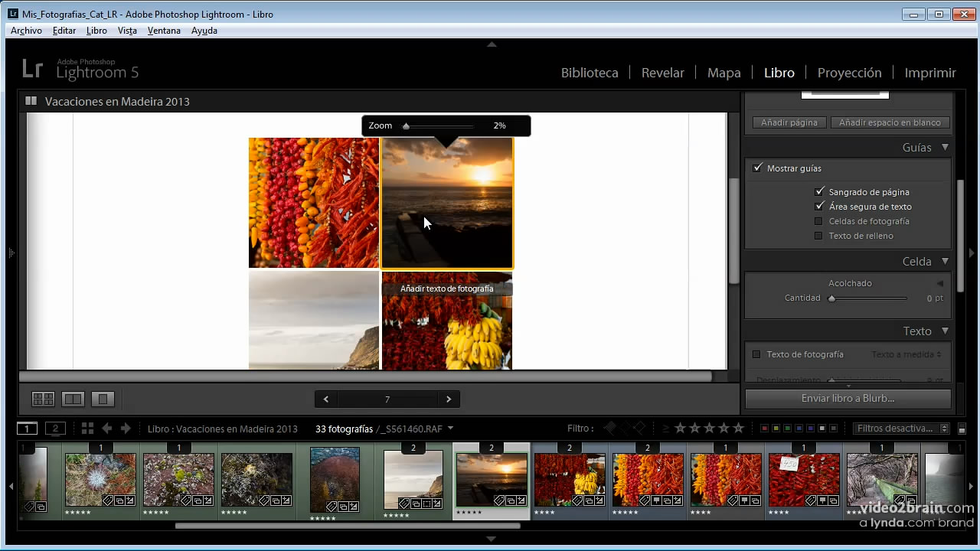The height and width of the screenshot is (551, 980).
Task: Open the Ventana menu
Action: [x=164, y=31]
